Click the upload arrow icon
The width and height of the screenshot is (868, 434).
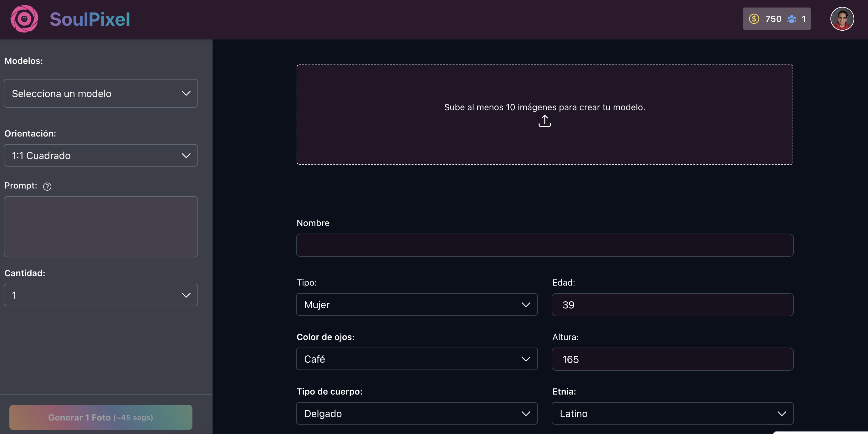click(544, 121)
